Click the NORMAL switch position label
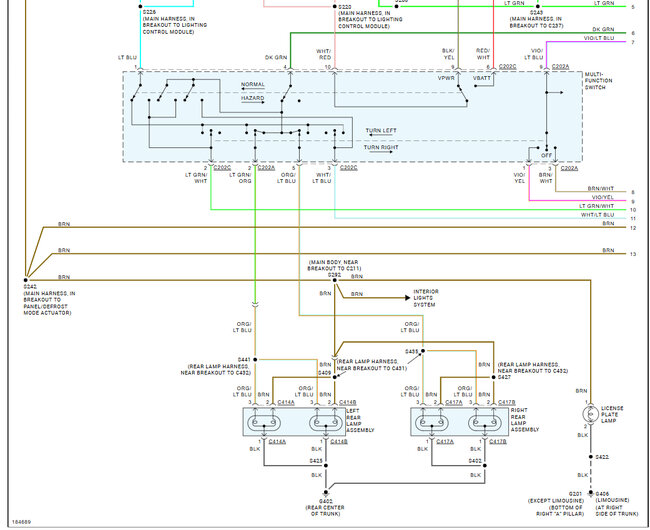Screen dimensions: 650x530 (252, 84)
